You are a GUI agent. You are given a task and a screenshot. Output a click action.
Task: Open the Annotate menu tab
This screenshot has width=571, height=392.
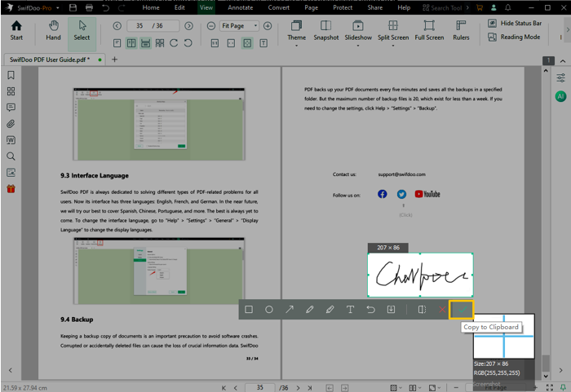[241, 7]
